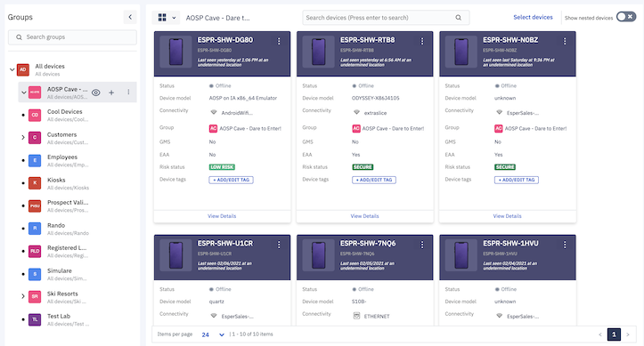Click the ESPR-SHW-U1CR device title
644x346 pixels.
pyautogui.click(x=225, y=244)
